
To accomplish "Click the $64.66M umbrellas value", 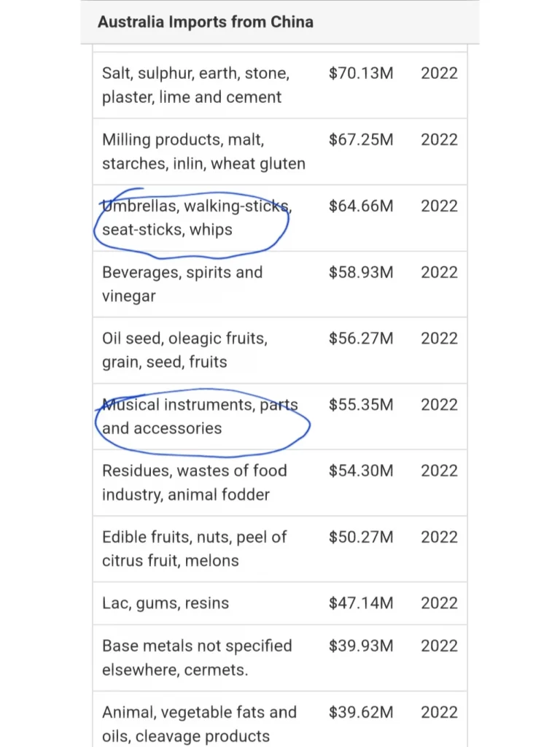I will click(x=361, y=206).
